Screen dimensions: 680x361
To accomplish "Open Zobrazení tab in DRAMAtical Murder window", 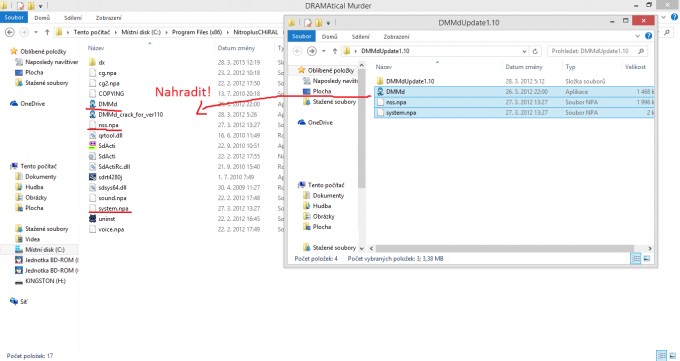I will point(108,18).
